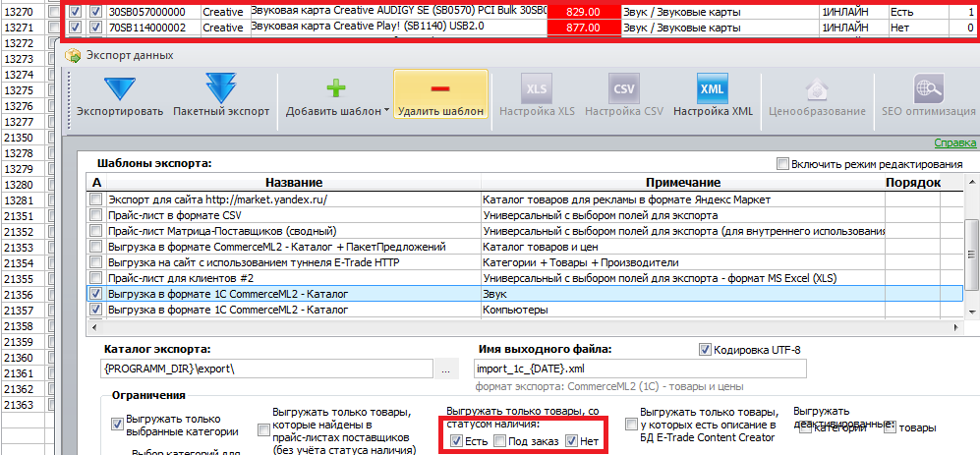Image resolution: width=980 pixels, height=455 pixels.
Task: Check Прайс-лист для клиентов #2 checkbox
Action: pos(95,277)
